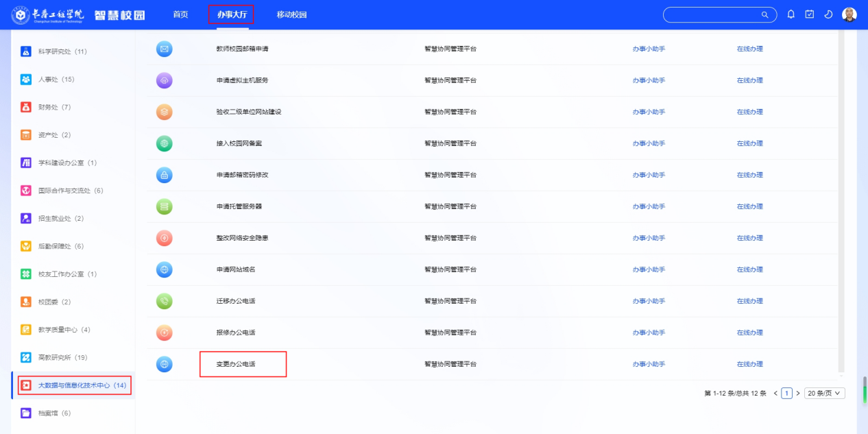Click inside the top search field

pos(713,14)
